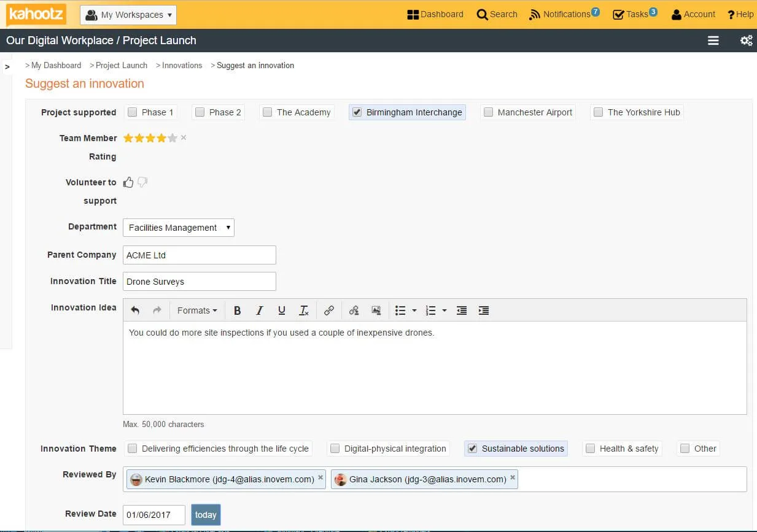Open Tasks in the top bar
The image size is (757, 532).
pyautogui.click(x=635, y=13)
